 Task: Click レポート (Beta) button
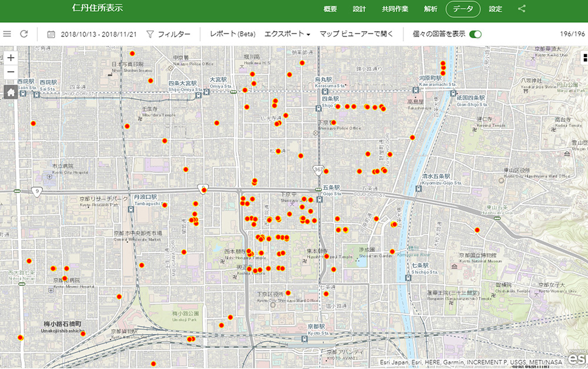(x=232, y=34)
